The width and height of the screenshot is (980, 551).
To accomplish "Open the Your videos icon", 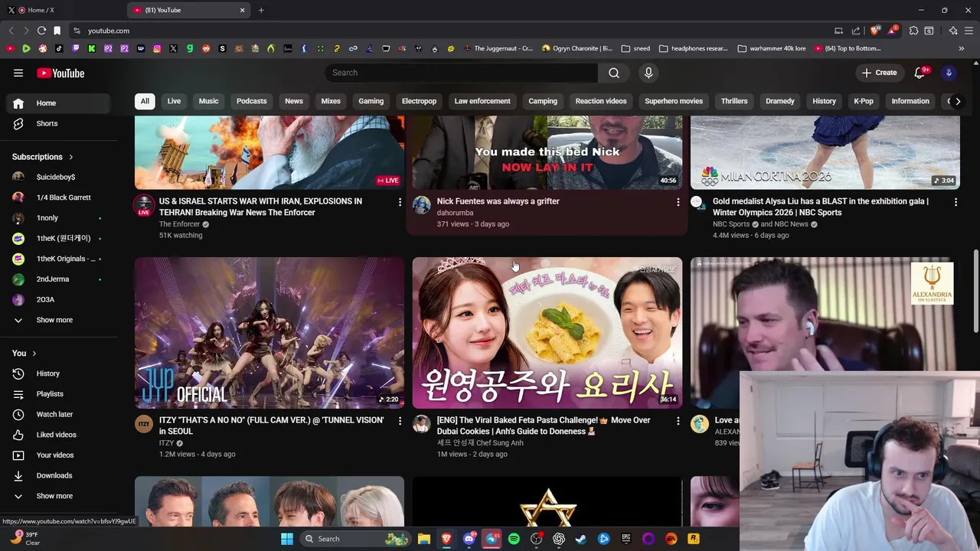I will 18,455.
